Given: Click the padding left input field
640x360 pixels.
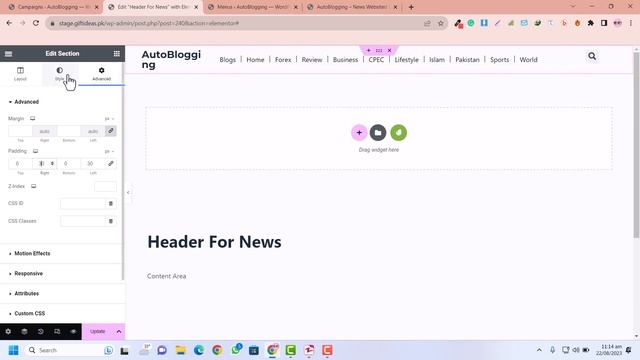Looking at the screenshot, I should [93, 163].
